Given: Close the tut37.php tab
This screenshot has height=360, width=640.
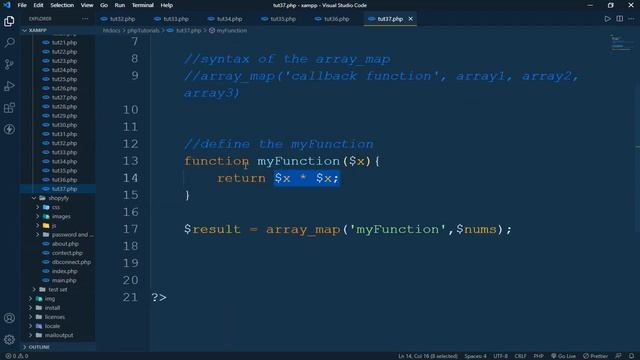Looking at the screenshot, I should (x=411, y=19).
